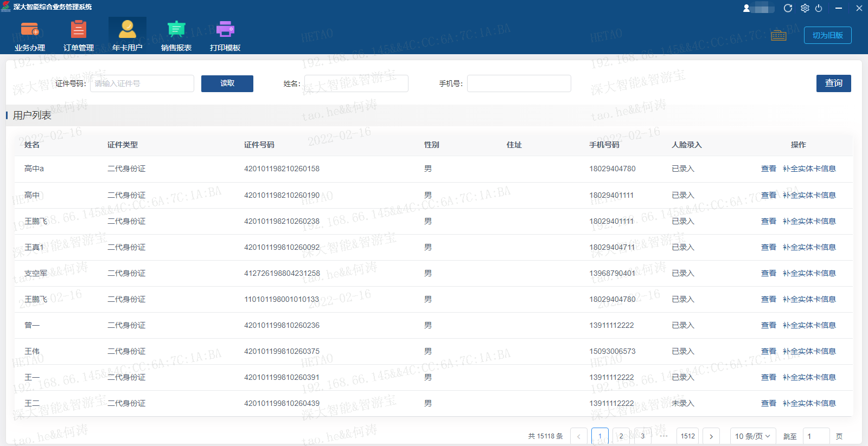Open the 打印模板 printer icon
Image resolution: width=868 pixels, height=446 pixels.
[225, 29]
